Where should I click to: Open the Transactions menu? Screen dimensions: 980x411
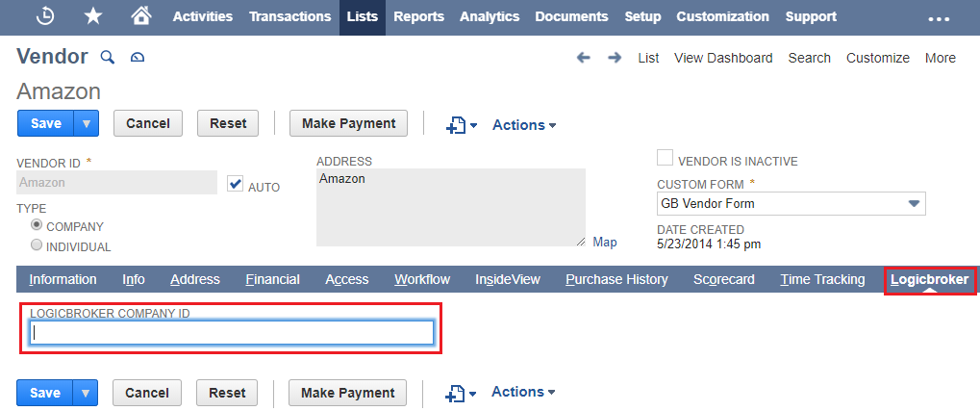[x=289, y=16]
